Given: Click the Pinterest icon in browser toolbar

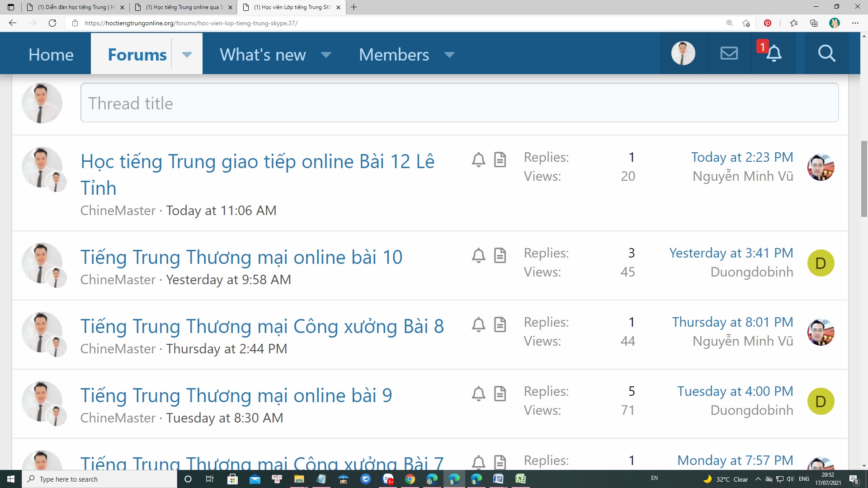Looking at the screenshot, I should click(767, 23).
